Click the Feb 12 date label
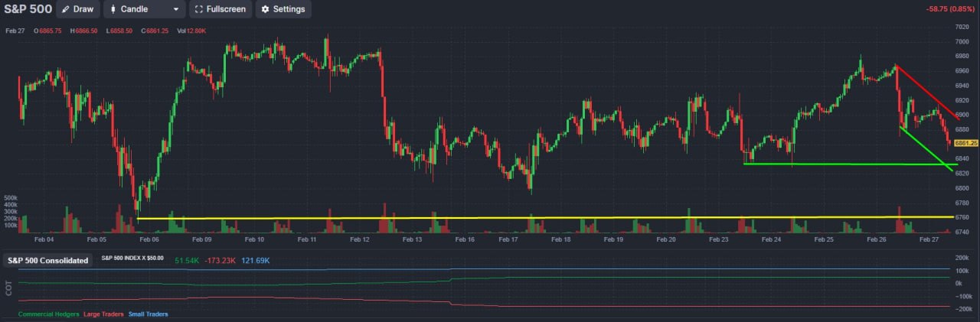Screen dimensions: 980x322 (360, 239)
